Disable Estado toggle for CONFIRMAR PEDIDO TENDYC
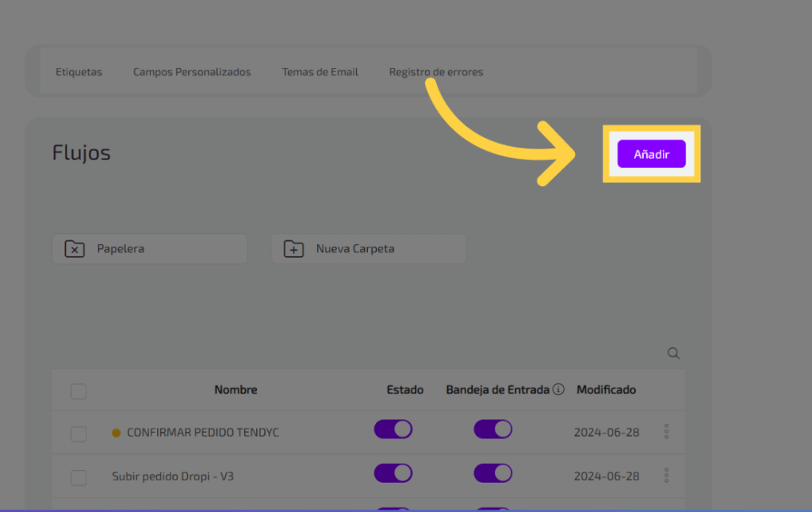The image size is (812, 512). [393, 430]
